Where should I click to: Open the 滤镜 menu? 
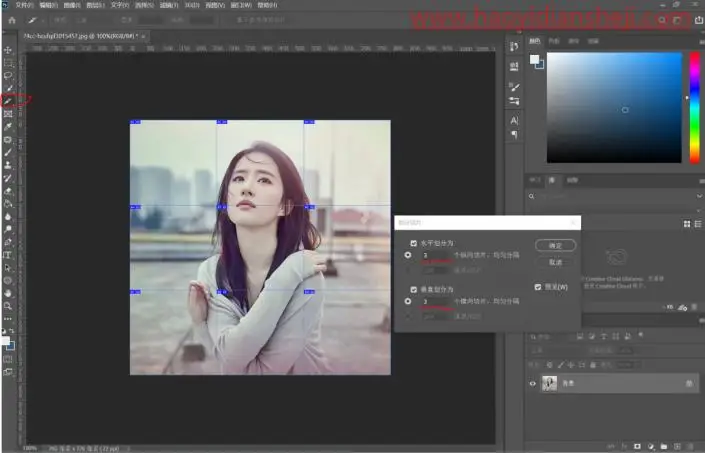pos(169,5)
